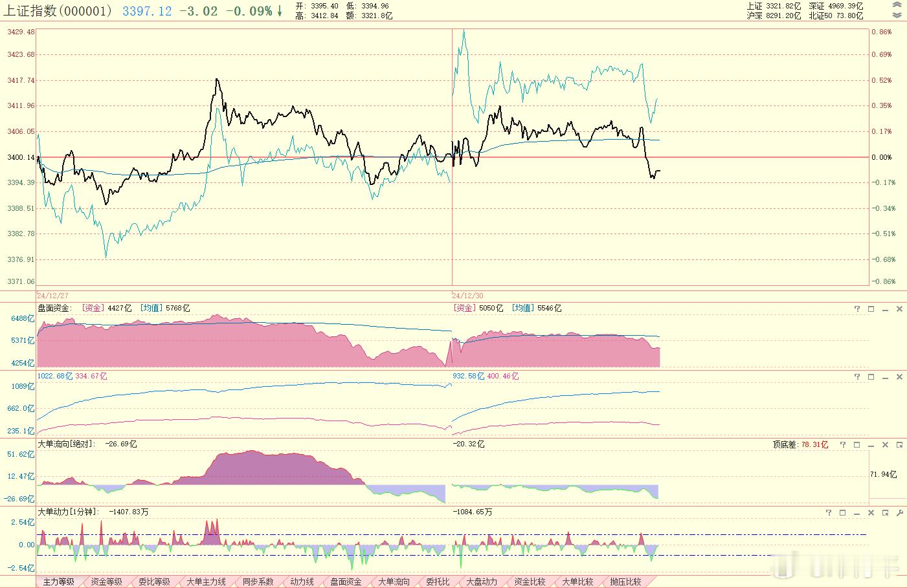Click the 24/12/30 date marker
This screenshot has width=907, height=588.
[468, 295]
